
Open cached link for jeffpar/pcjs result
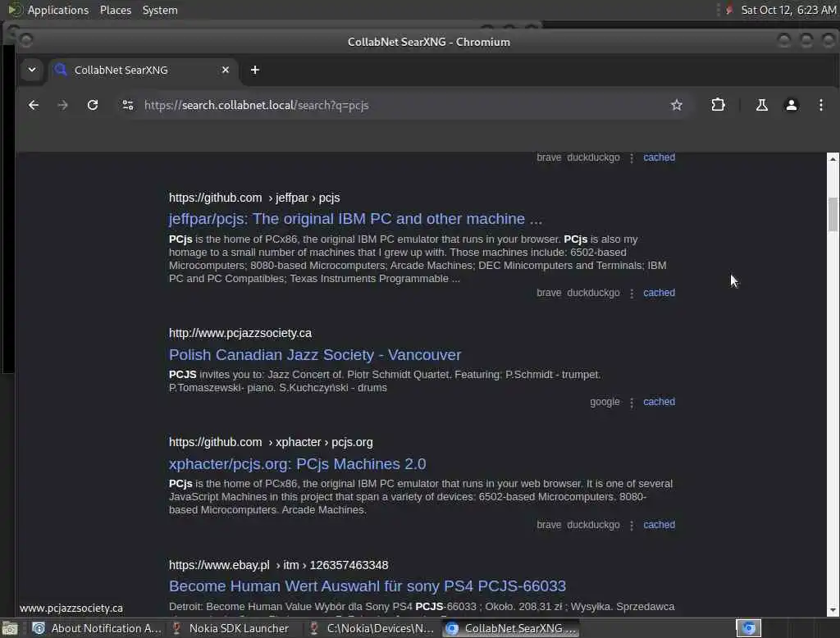click(659, 293)
